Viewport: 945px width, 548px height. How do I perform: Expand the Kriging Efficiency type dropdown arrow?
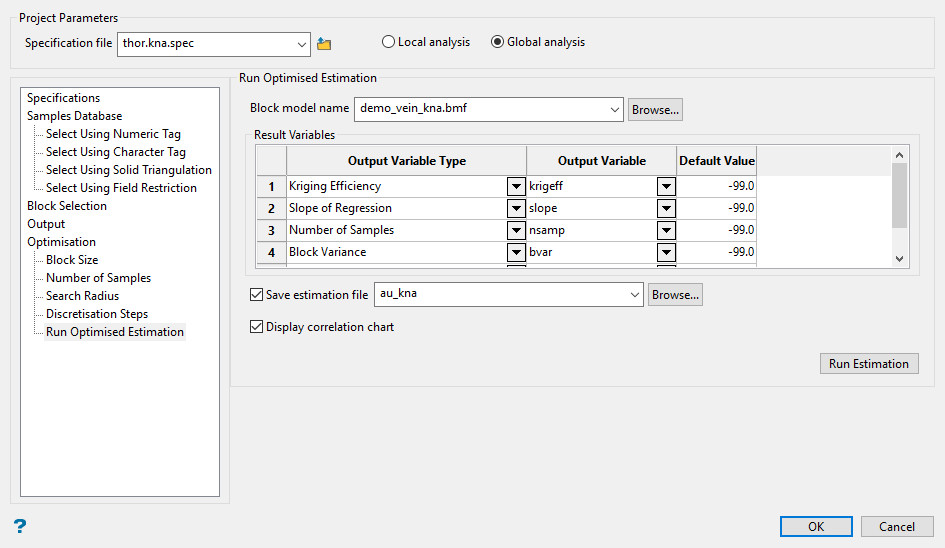(516, 186)
